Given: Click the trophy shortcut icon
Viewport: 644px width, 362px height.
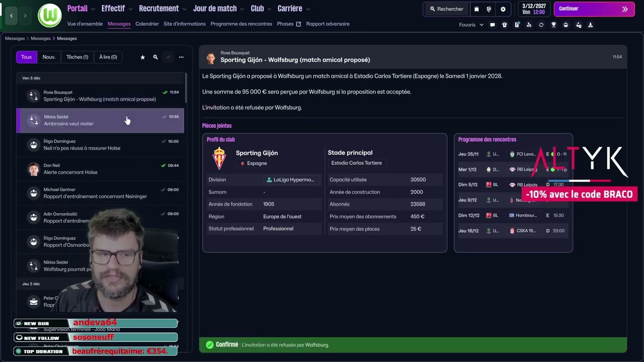Looking at the screenshot, I should (553, 25).
